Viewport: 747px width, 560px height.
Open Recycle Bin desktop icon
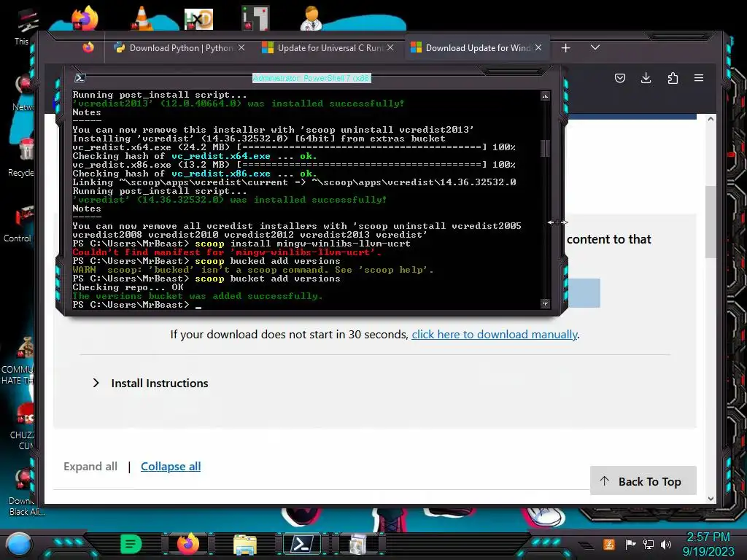coord(23,157)
